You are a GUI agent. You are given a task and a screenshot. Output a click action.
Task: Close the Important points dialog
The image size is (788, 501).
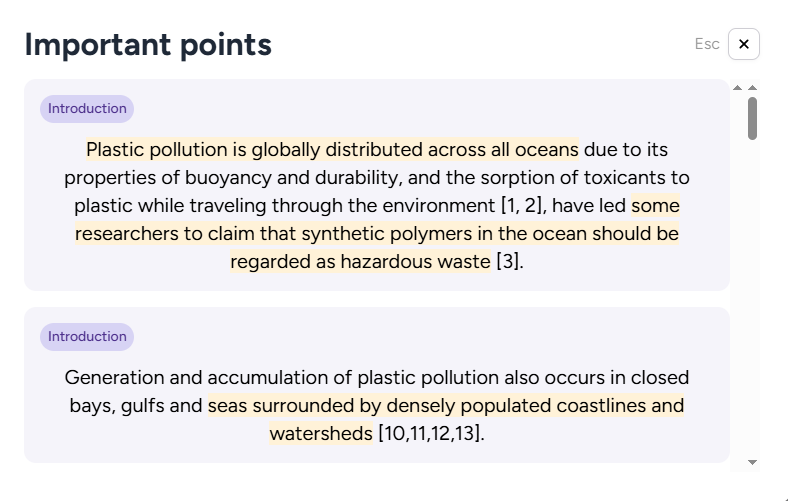point(744,44)
